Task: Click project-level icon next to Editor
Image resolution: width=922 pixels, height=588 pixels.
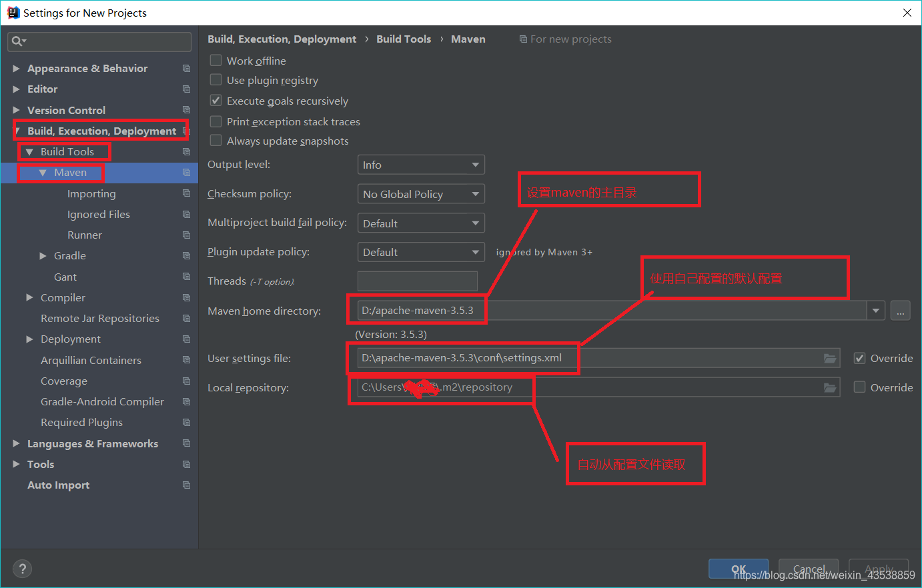Action: [x=186, y=89]
